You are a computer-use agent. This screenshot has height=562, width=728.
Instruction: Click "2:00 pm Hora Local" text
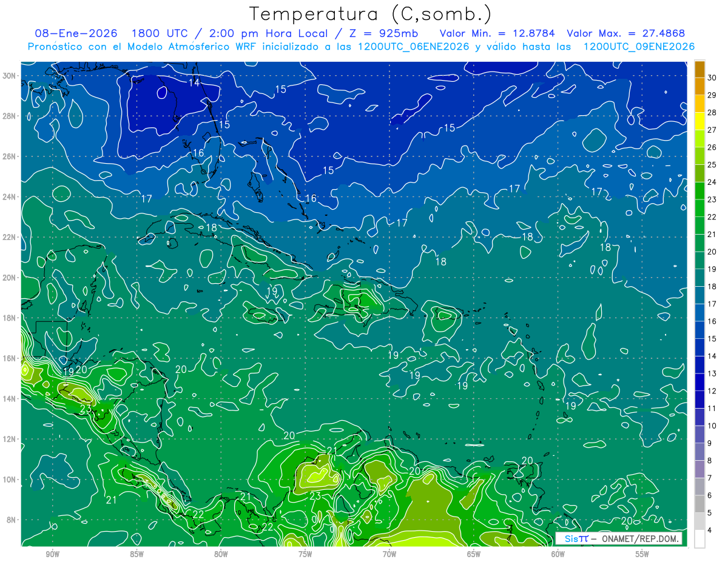pyautogui.click(x=268, y=33)
